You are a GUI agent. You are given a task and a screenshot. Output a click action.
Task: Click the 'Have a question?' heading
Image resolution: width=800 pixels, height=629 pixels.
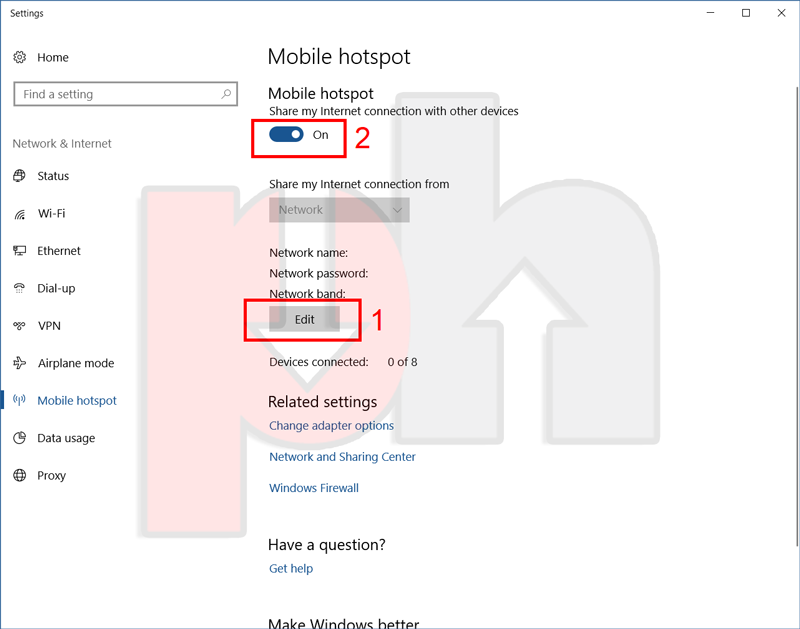(x=327, y=545)
